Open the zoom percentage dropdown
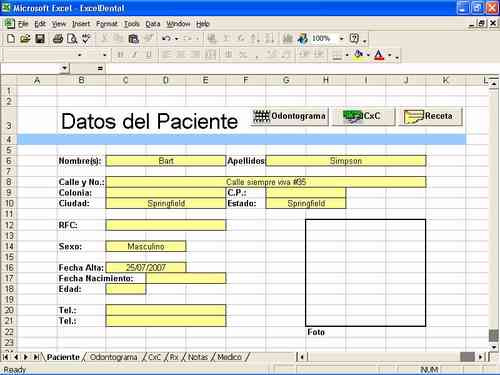The image size is (500, 375). pos(341,39)
